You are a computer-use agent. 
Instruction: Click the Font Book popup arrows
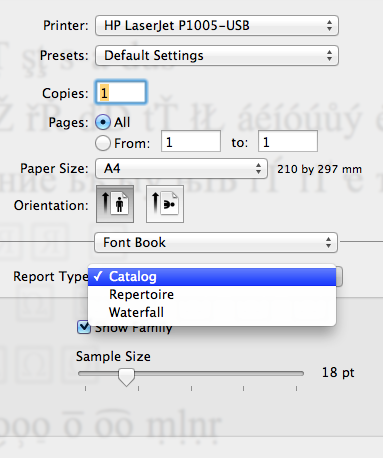point(329,242)
